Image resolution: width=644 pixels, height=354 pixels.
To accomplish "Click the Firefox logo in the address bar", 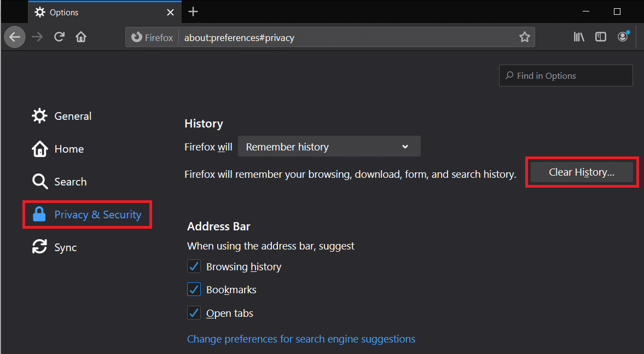I will coord(137,37).
